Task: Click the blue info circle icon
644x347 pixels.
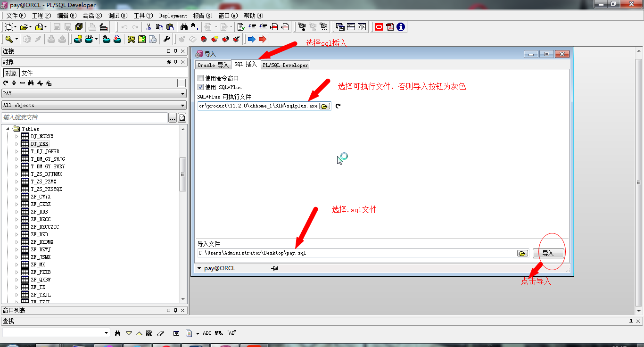Action: click(x=401, y=27)
